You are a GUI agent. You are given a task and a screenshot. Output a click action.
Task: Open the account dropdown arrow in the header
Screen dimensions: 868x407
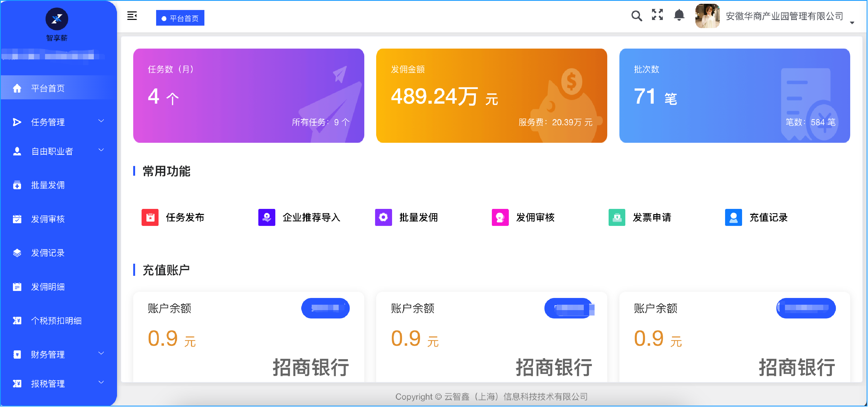[x=852, y=23]
